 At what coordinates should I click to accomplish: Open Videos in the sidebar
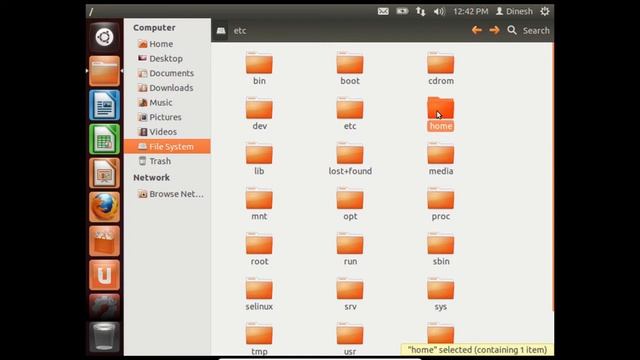[167, 132]
